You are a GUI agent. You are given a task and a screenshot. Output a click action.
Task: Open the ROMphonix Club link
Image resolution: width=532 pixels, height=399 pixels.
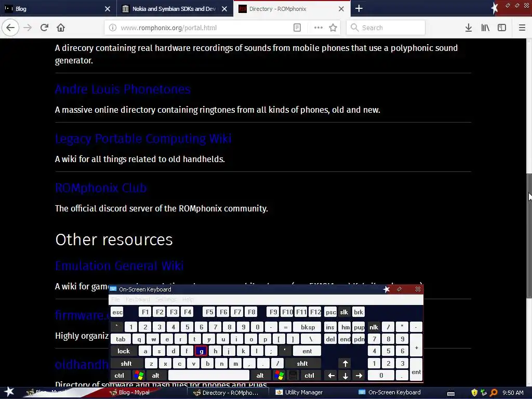pos(101,188)
